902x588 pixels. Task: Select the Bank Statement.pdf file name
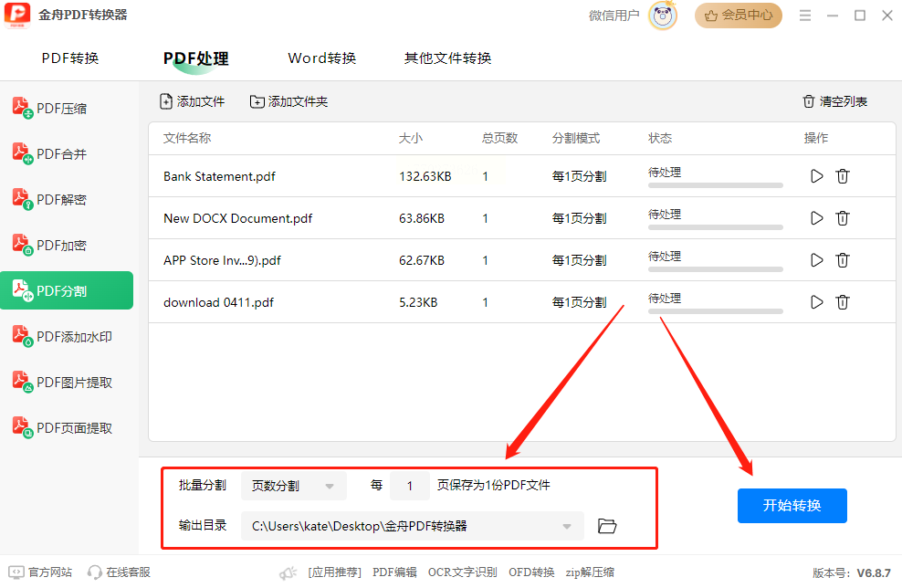[219, 176]
